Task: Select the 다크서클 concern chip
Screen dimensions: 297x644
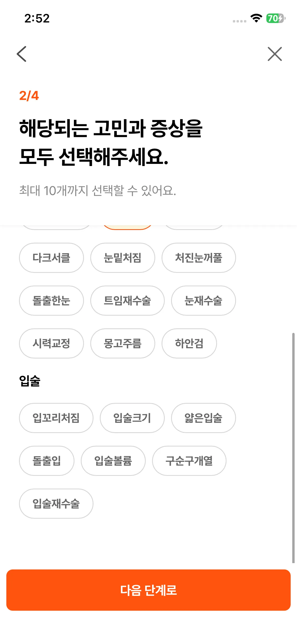Action: click(51, 258)
